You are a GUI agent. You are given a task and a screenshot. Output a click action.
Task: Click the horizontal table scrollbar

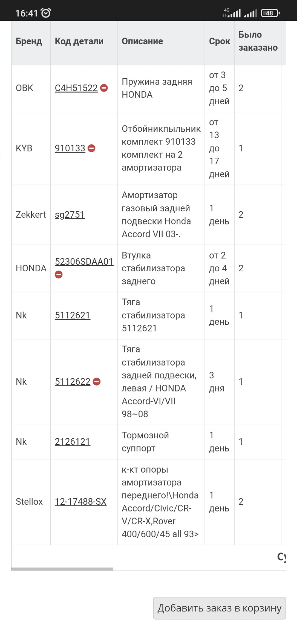(62, 569)
